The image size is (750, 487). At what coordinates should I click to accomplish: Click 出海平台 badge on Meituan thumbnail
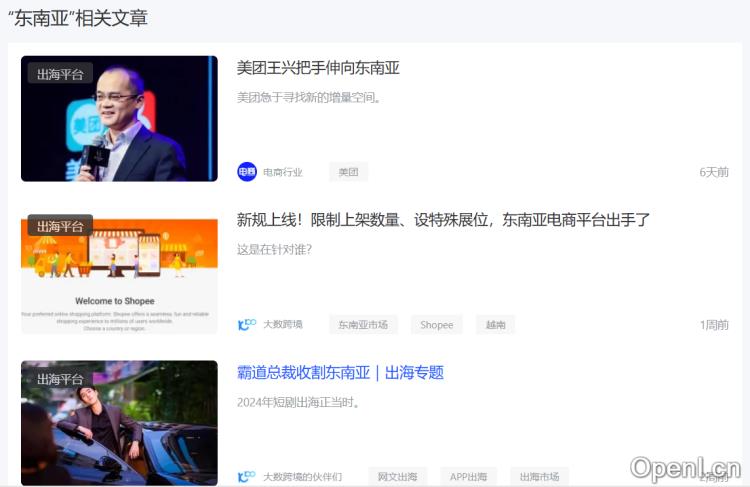(x=60, y=74)
